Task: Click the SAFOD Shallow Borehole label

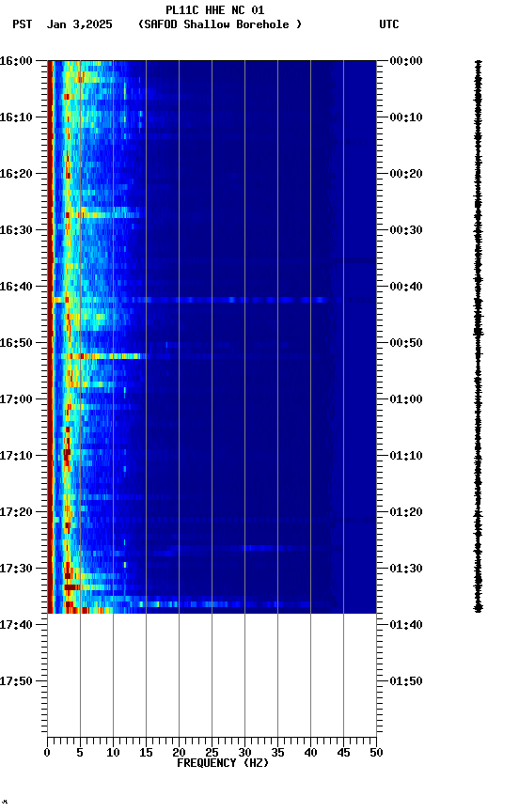Action: click(x=220, y=24)
